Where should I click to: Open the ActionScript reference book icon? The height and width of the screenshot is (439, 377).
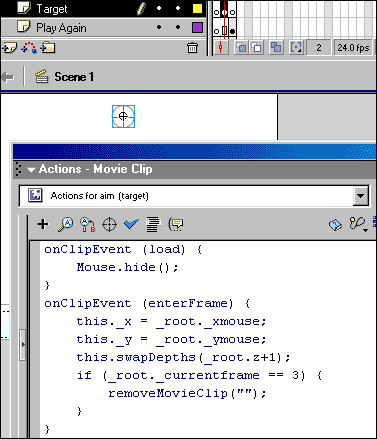pos(335,225)
